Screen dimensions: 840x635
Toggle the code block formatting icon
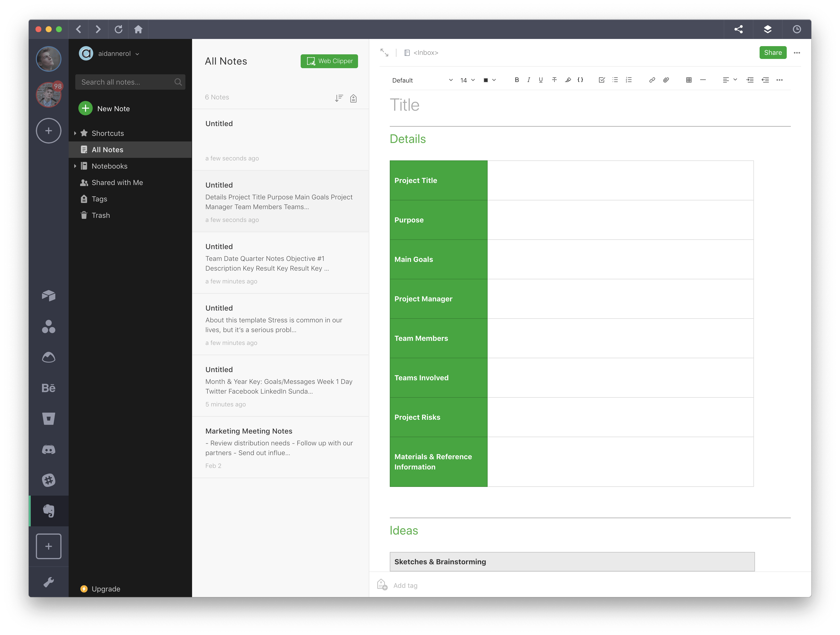pos(581,80)
